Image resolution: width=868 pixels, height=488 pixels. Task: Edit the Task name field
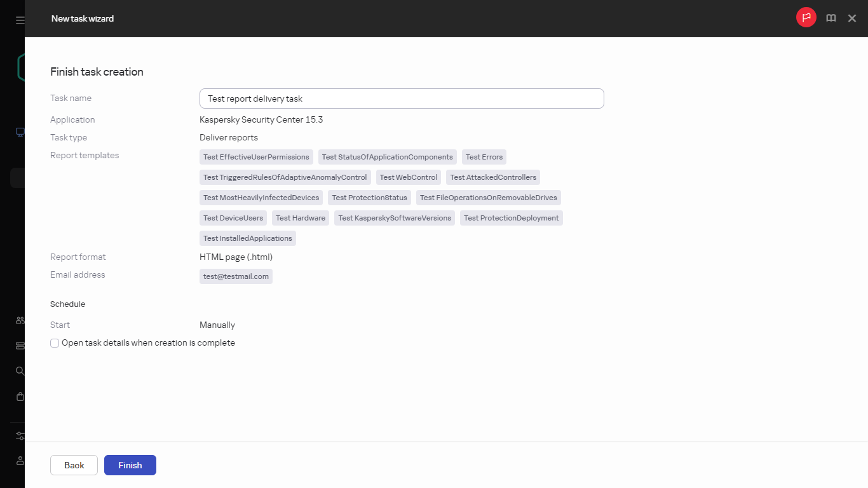tap(402, 98)
